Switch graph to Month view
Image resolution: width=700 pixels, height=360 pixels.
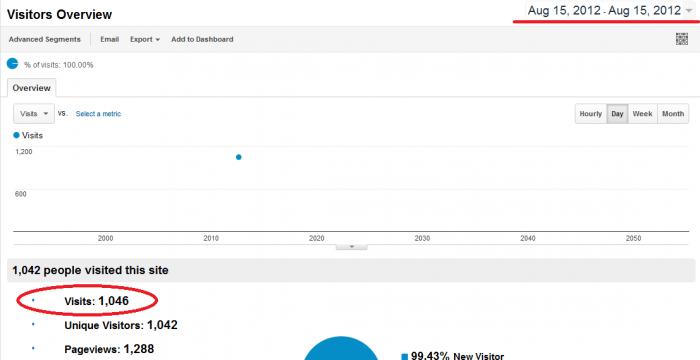pos(673,113)
